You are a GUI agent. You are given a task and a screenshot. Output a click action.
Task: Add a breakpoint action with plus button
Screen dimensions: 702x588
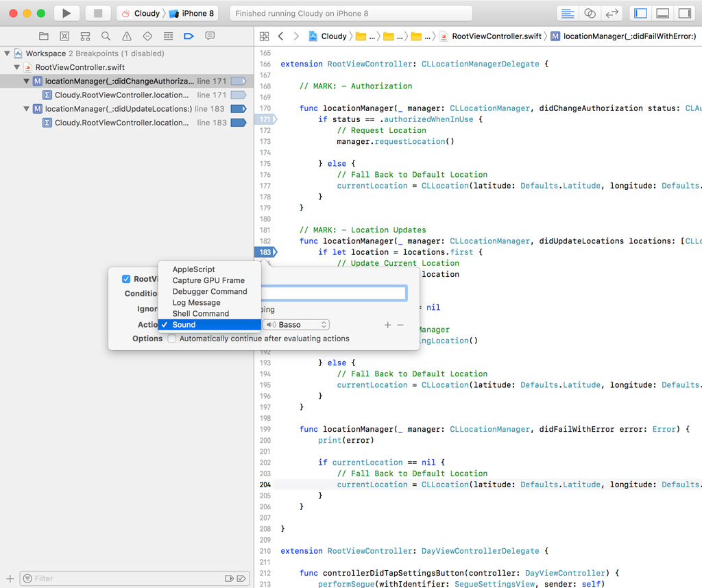coord(387,324)
